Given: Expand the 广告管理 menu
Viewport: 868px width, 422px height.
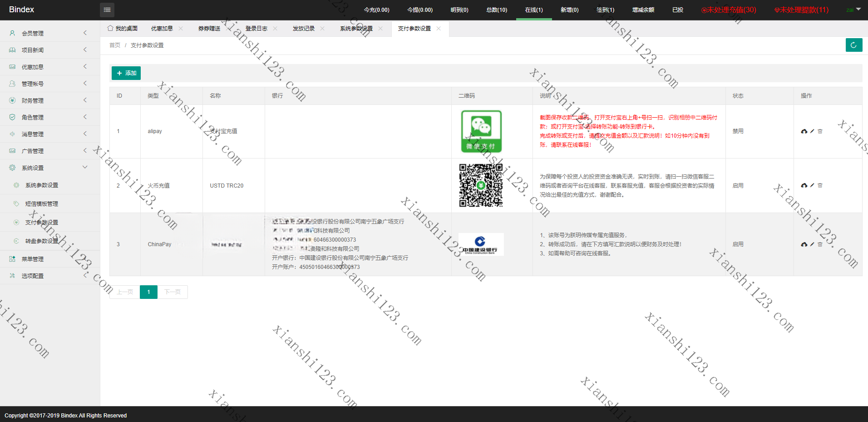Looking at the screenshot, I should coord(50,151).
